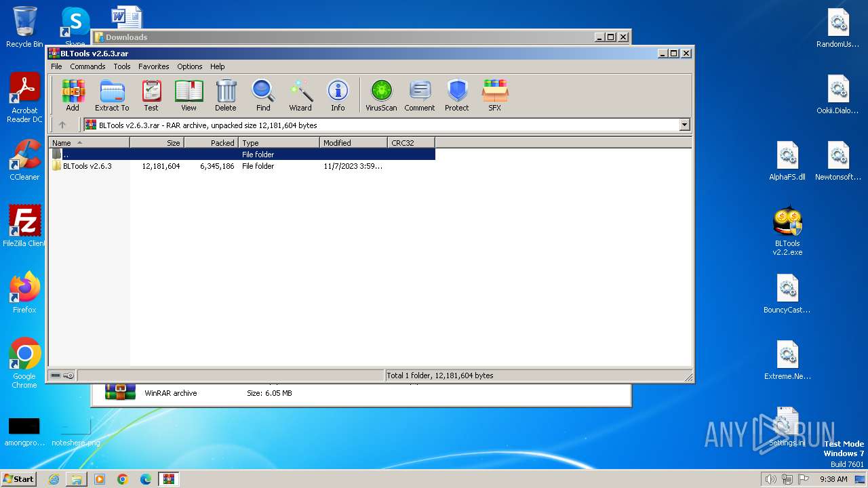Click the SFX toolbar icon
The width and height of the screenshot is (868, 488).
coord(495,95)
